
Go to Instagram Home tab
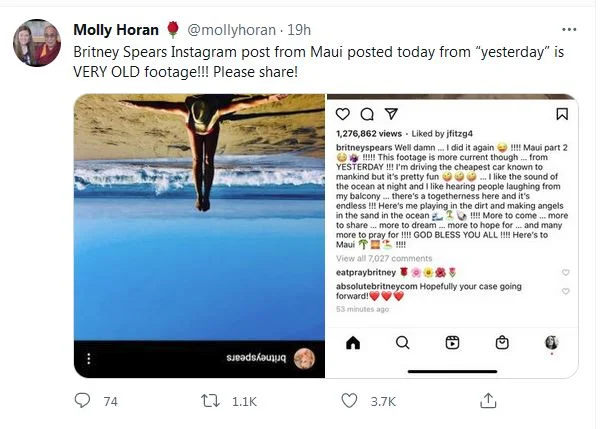[353, 343]
